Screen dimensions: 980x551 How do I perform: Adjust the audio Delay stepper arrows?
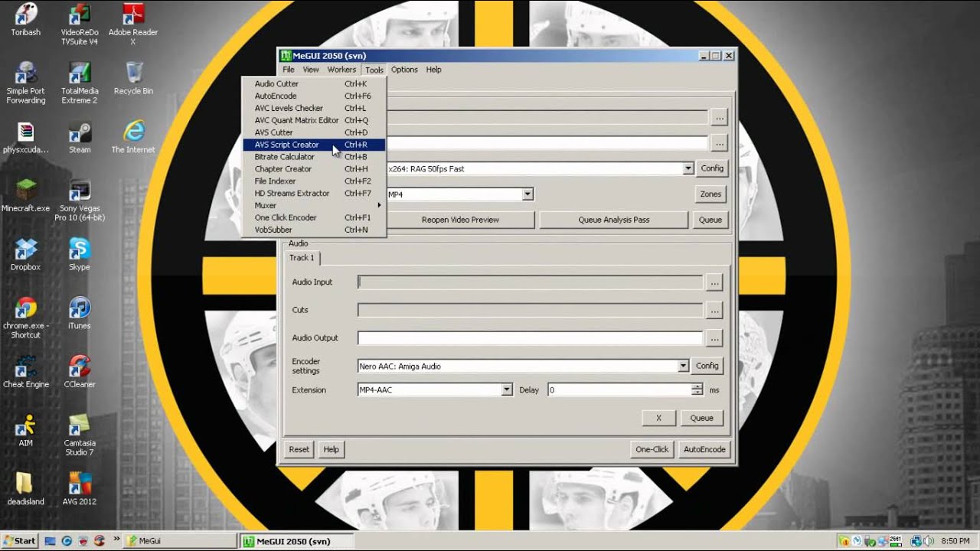pos(697,390)
